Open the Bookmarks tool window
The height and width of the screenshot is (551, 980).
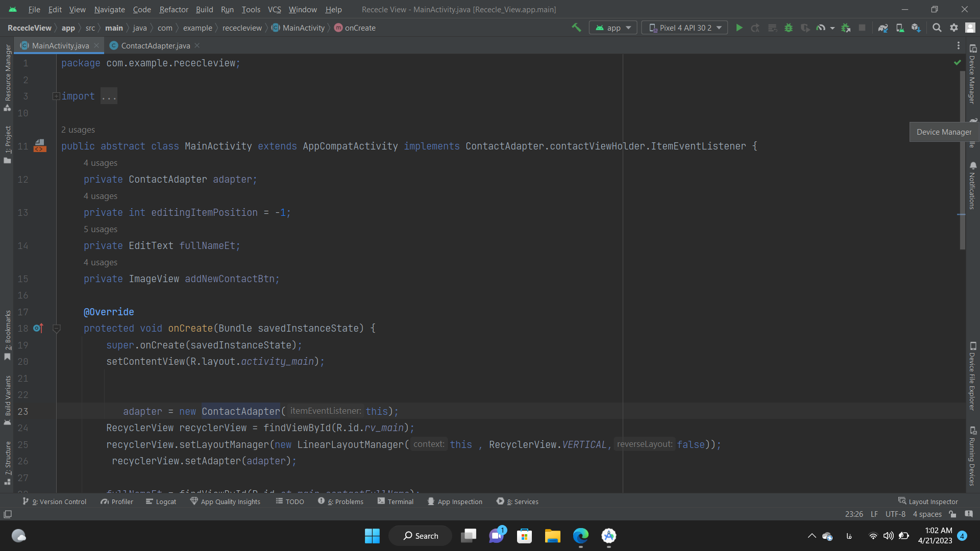[x=7, y=335]
